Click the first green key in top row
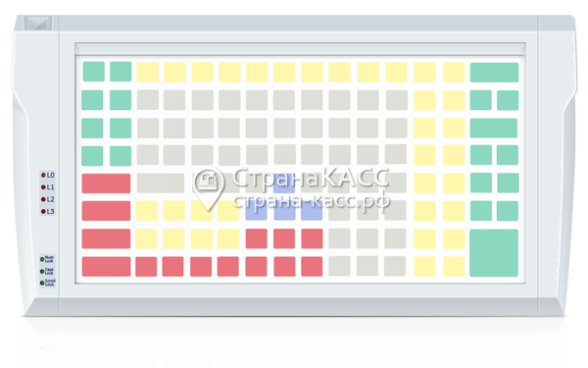Screen dimensions: 588x368 pos(94,72)
